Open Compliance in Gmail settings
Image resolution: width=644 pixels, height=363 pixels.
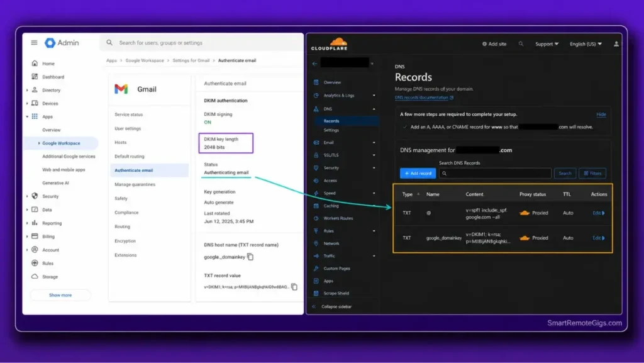[x=126, y=212]
